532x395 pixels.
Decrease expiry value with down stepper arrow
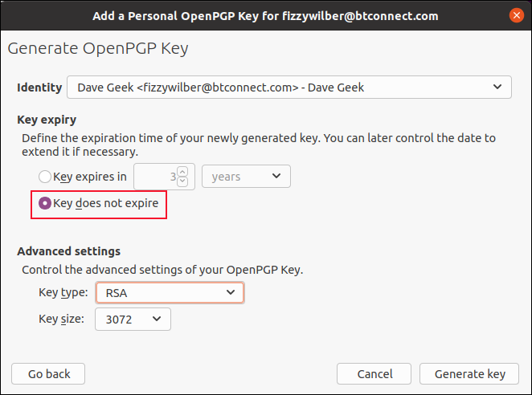[x=182, y=181]
